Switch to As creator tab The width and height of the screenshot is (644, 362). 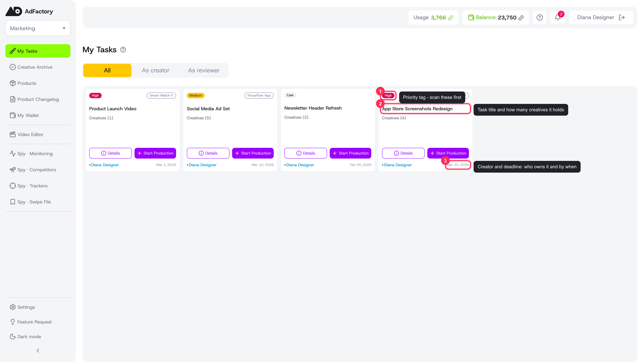[155, 70]
